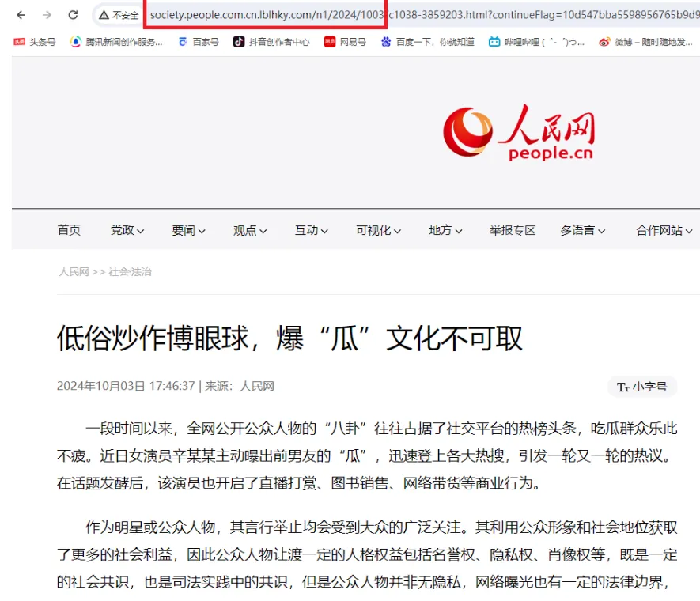Image resolution: width=700 pixels, height=601 pixels.
Task: Expand the 多语言 dropdown menu
Action: (583, 230)
